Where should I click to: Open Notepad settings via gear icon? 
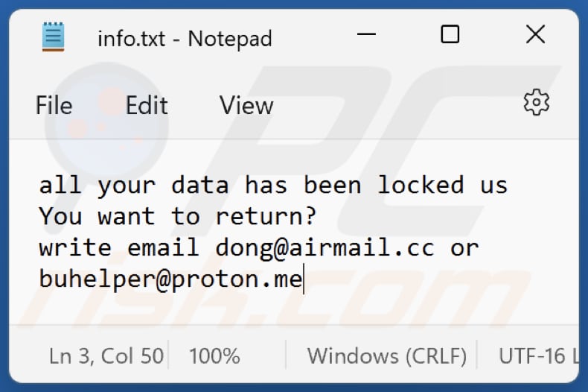click(536, 103)
